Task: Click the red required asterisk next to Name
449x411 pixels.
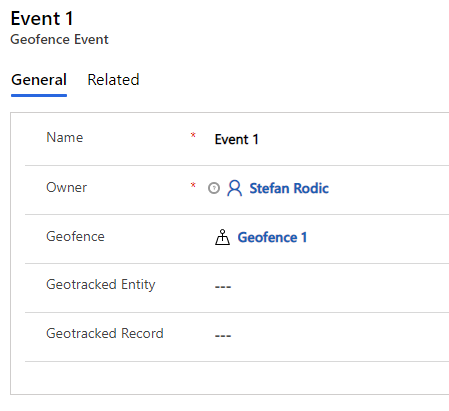Action: coord(193,135)
